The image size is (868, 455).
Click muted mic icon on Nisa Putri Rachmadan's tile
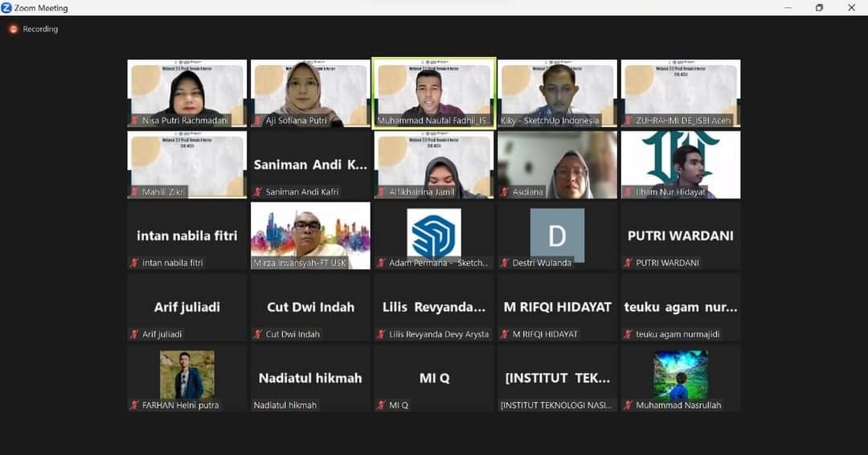(135, 121)
